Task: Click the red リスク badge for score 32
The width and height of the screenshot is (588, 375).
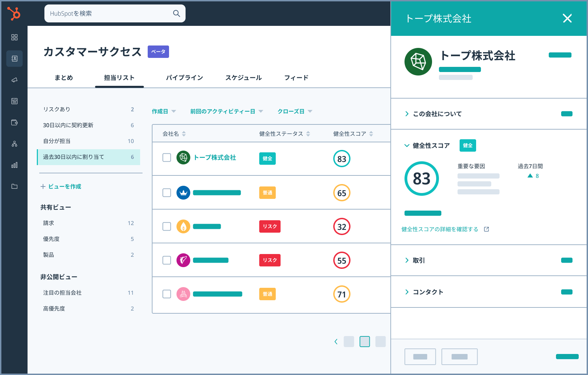Action: coord(270,226)
